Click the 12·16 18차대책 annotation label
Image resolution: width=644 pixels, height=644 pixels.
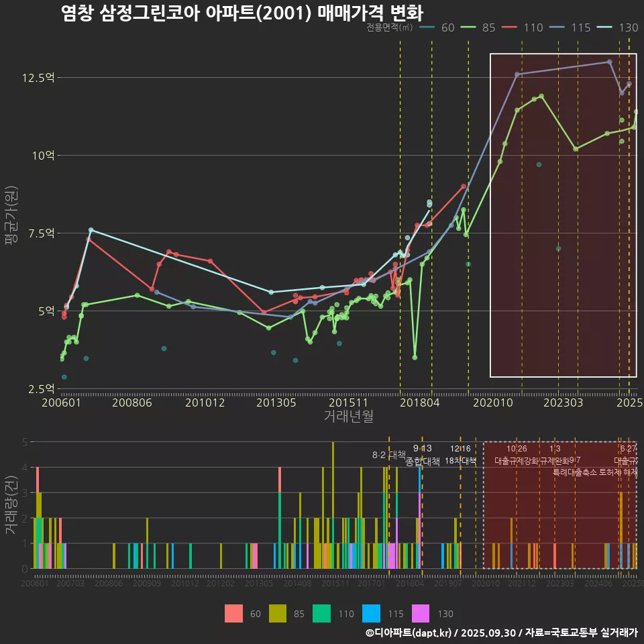[x=460, y=455]
